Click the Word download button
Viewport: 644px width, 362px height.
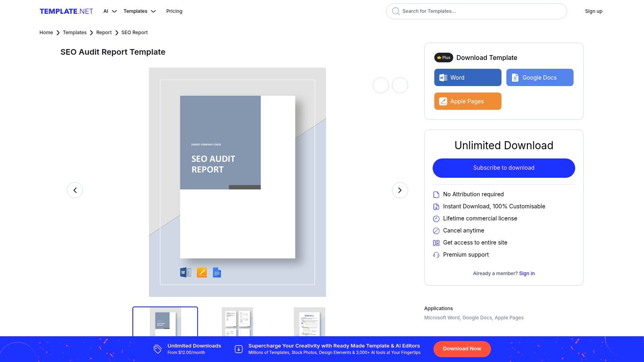click(467, 77)
